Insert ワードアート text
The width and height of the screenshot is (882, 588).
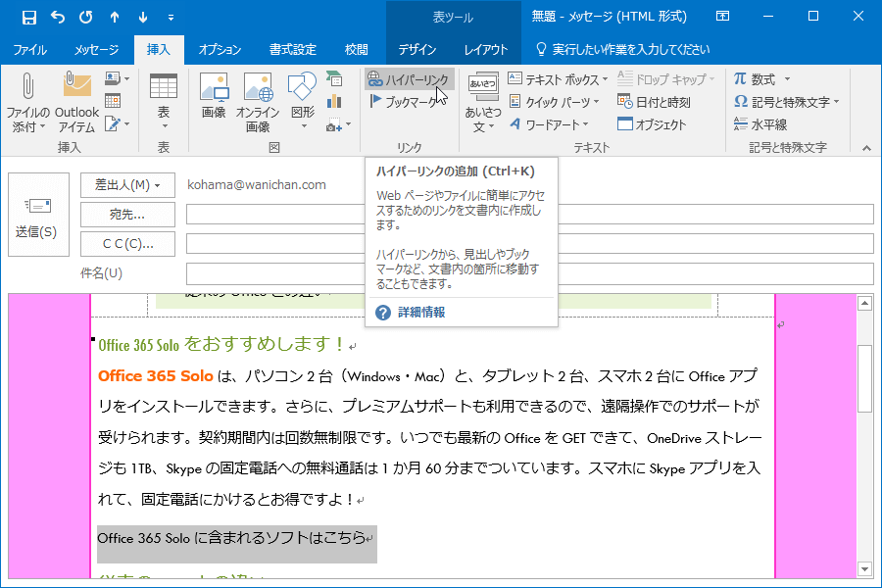549,124
